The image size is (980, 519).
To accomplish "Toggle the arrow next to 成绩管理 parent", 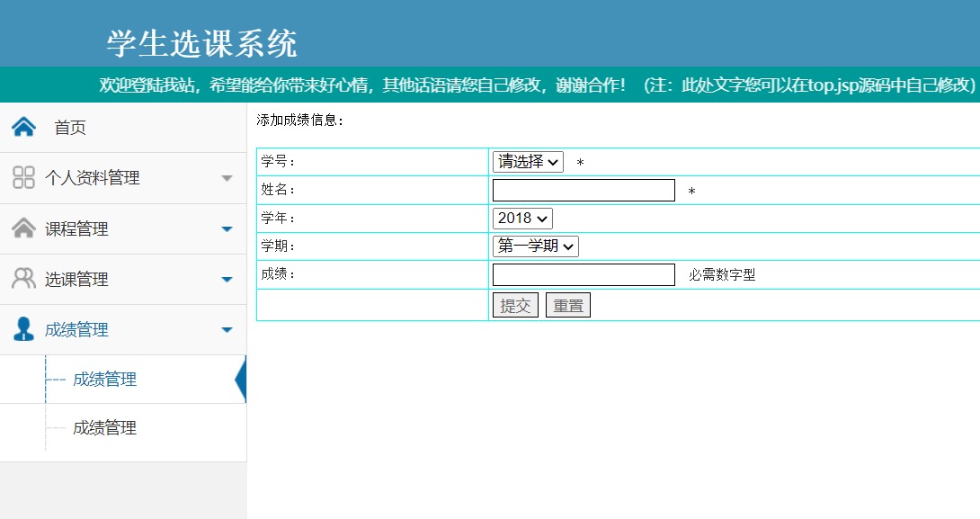I will click(227, 330).
